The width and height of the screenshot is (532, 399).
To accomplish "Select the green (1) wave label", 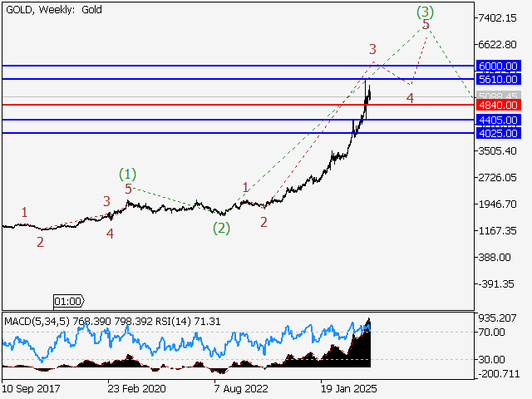I will coord(127,174).
